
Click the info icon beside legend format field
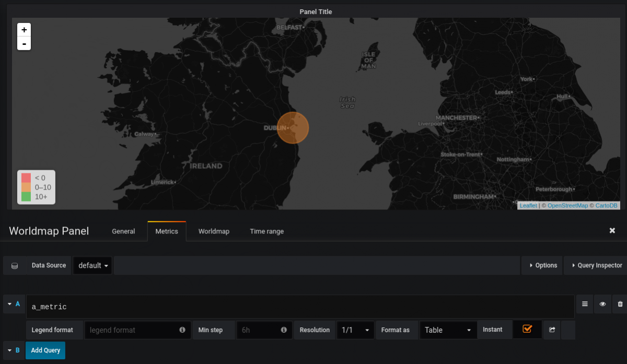[x=182, y=330]
